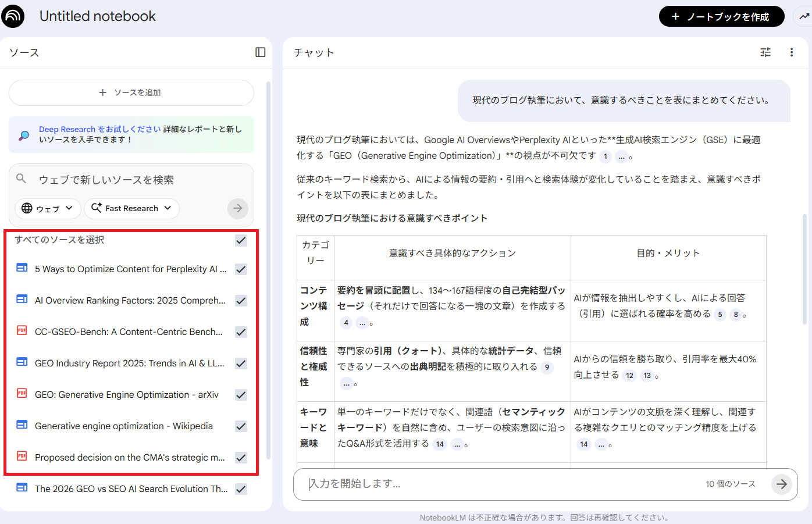Select the チャット panel header
812x524 pixels.
tap(314, 52)
